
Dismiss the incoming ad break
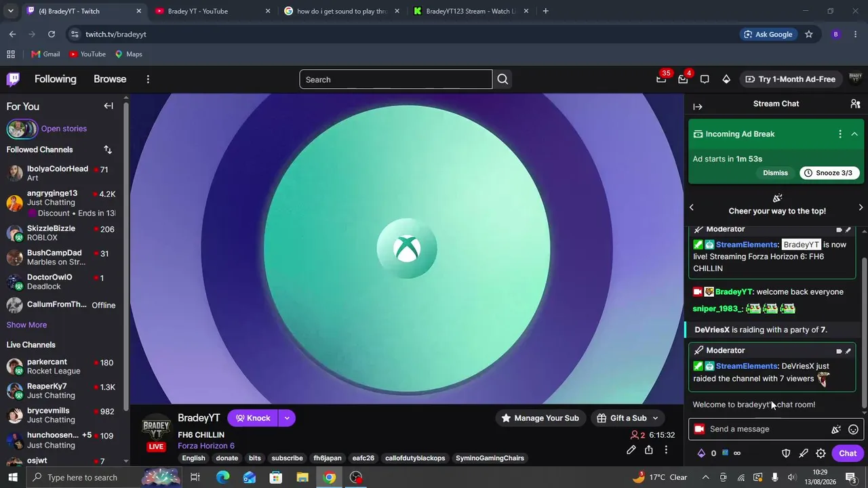coord(775,173)
